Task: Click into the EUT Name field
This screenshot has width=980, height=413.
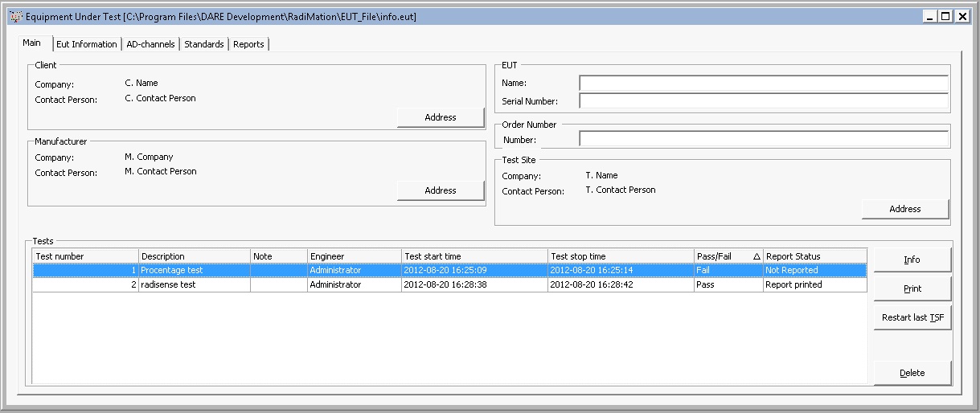Action: pyautogui.click(x=763, y=83)
